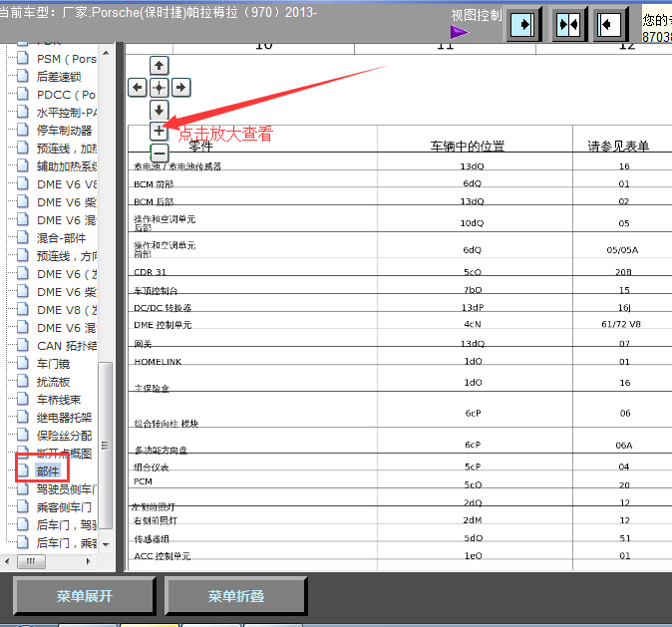Zoom out the diagram with minus button
Screen dimensions: 672x627
[160, 153]
